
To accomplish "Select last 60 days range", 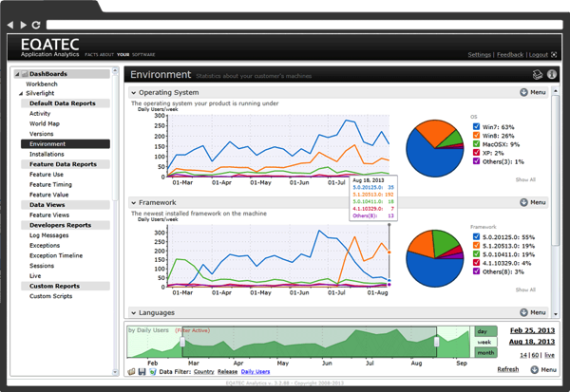I will (x=535, y=355).
